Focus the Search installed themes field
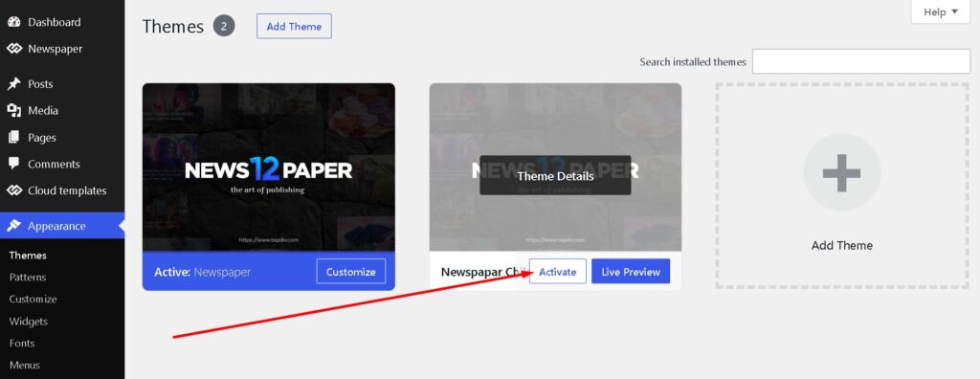980x379 pixels. click(x=861, y=61)
